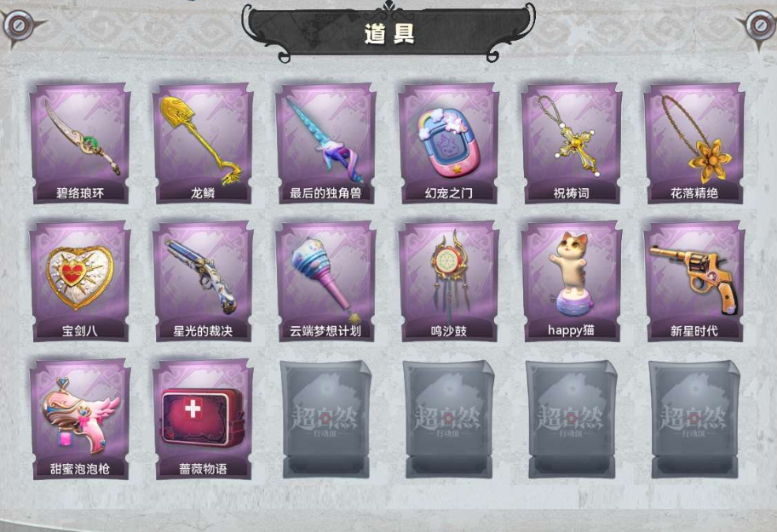Pick the golden 龙鳞 shovel card
Viewport: 777px width, 532px height.
point(203,144)
